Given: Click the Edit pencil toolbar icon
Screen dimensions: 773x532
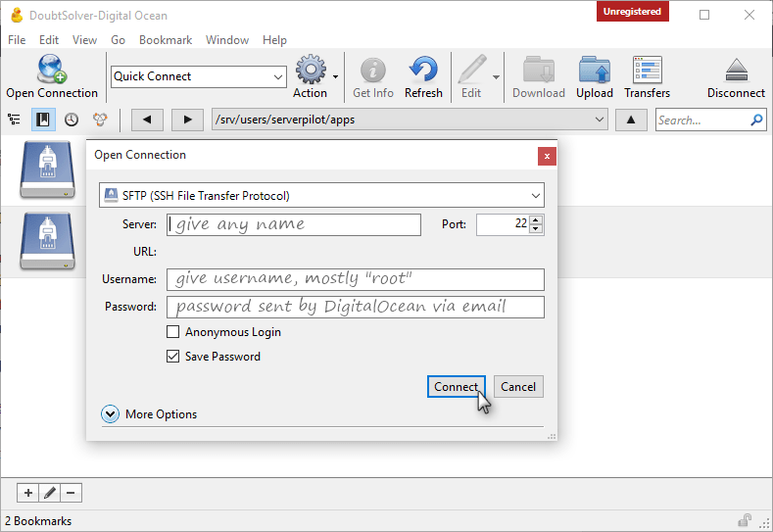Looking at the screenshot, I should tap(471, 69).
